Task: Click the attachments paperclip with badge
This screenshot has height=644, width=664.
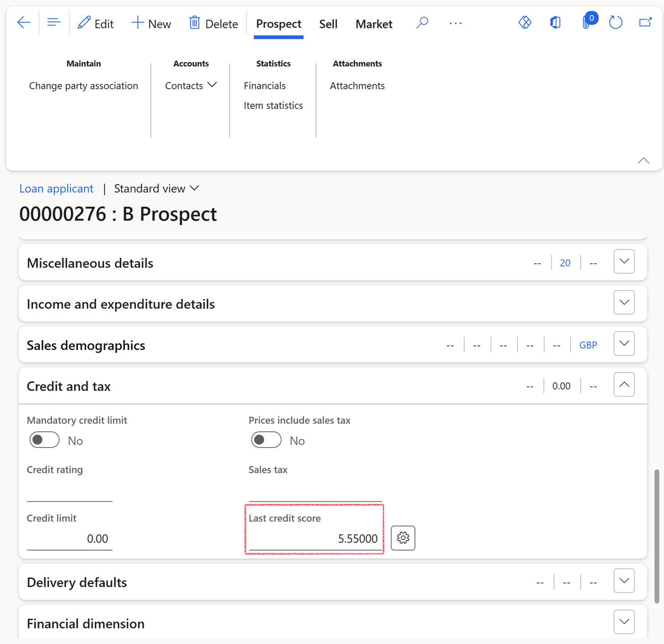Action: pos(587,22)
